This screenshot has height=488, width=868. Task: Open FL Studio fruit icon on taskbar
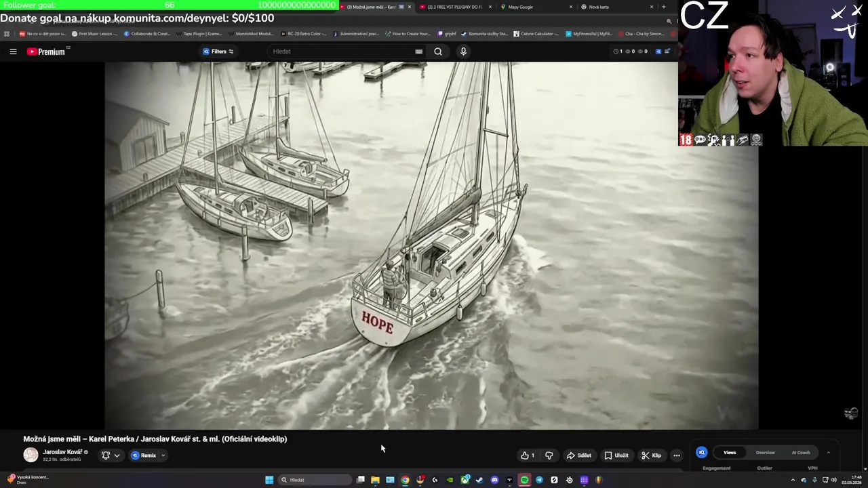coord(599,480)
